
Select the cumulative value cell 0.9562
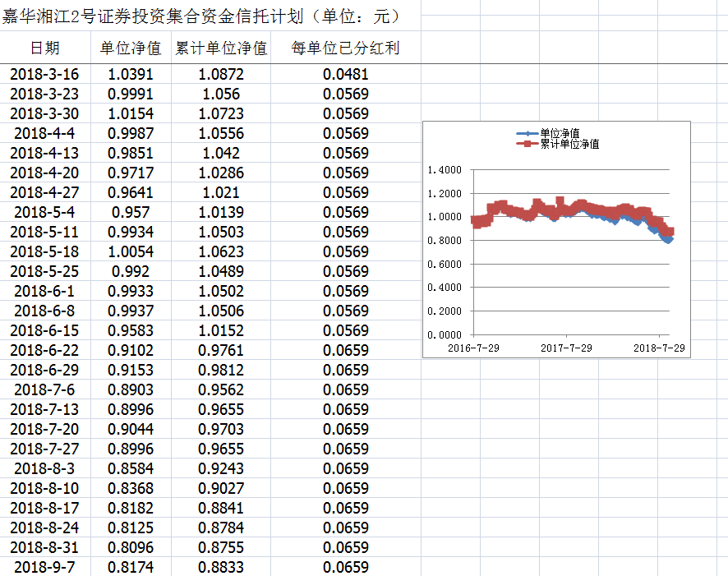(x=221, y=389)
